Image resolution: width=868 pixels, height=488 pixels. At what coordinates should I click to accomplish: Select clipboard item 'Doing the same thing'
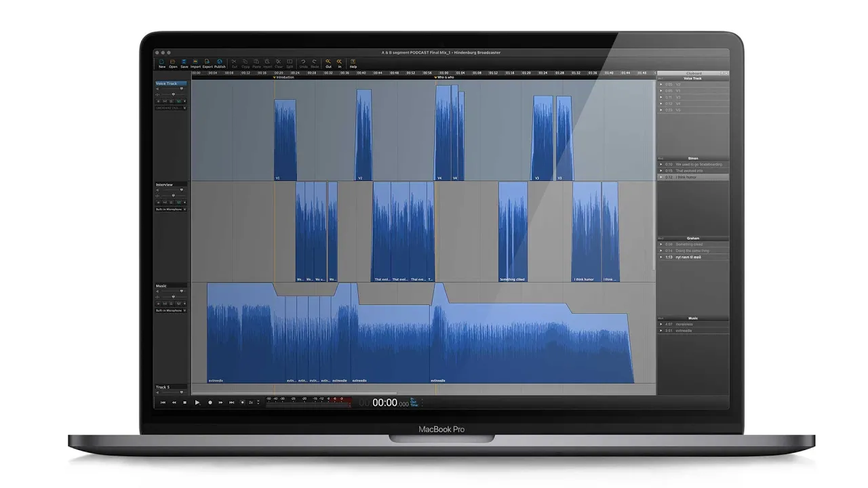pos(693,251)
